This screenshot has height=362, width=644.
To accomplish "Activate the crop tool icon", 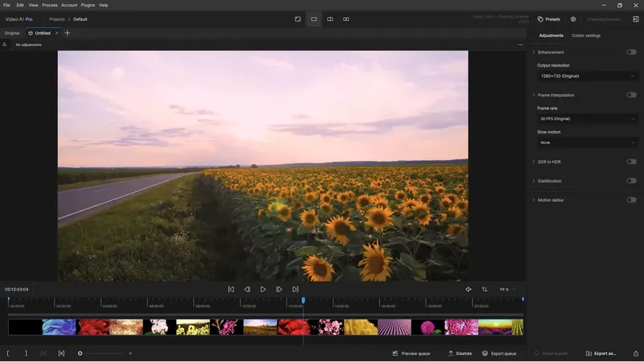I will coord(485,290).
